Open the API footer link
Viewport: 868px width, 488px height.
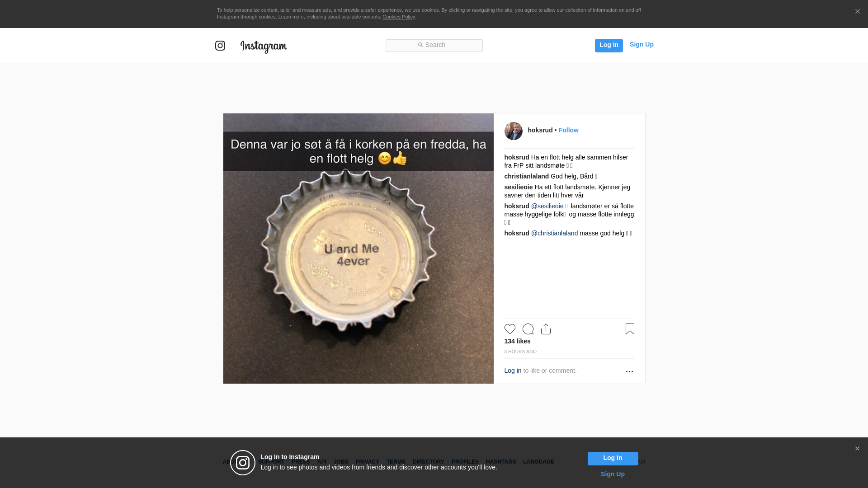[322, 462]
